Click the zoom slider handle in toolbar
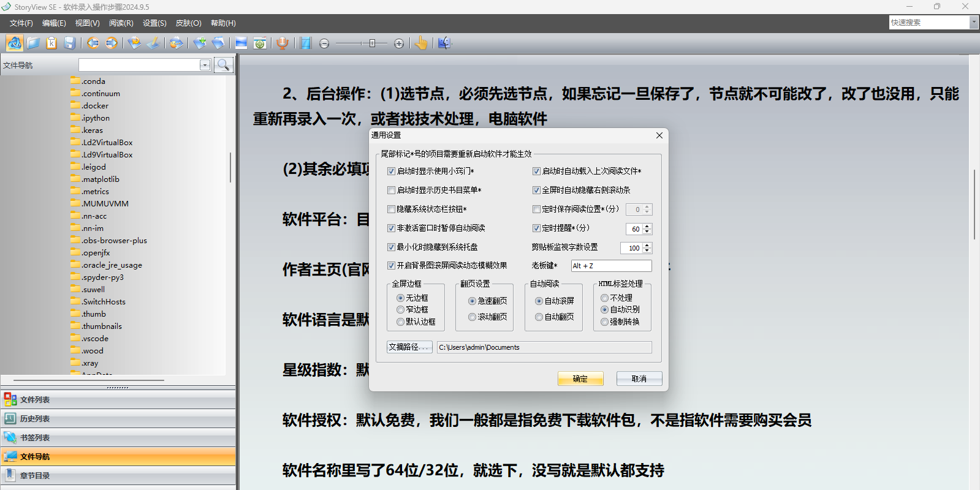 pos(372,43)
